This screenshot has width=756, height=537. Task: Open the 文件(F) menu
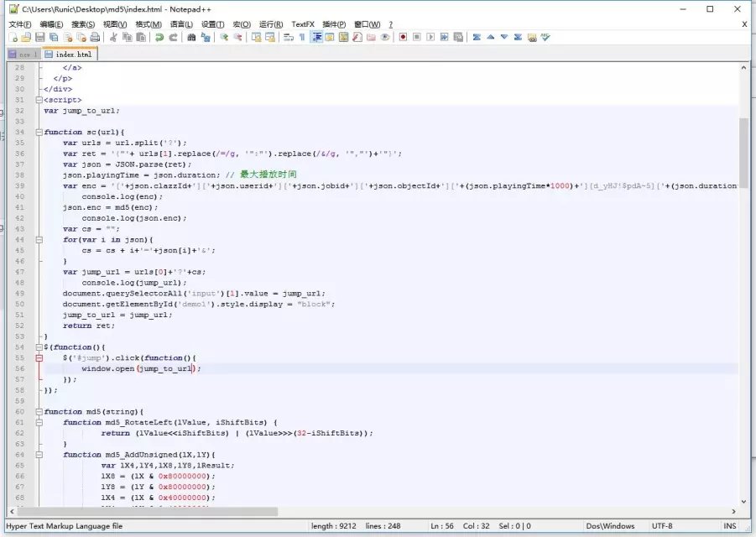(20, 24)
